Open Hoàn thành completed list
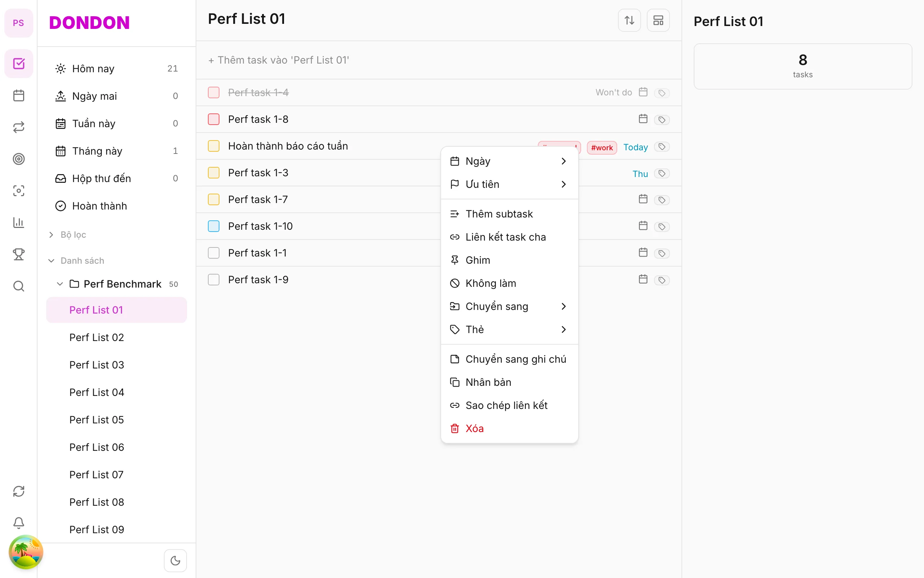 (x=117, y=206)
